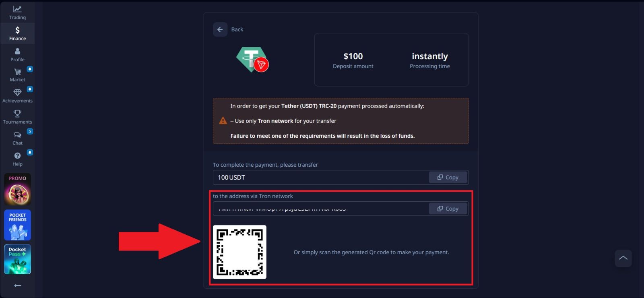Copy the Tron wallet address

click(x=448, y=209)
